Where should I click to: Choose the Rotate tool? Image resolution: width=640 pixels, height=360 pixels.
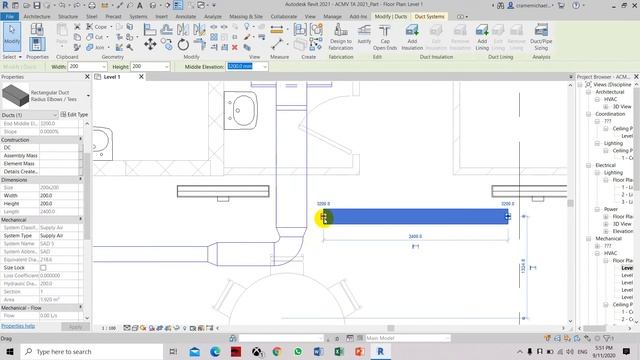(183, 44)
